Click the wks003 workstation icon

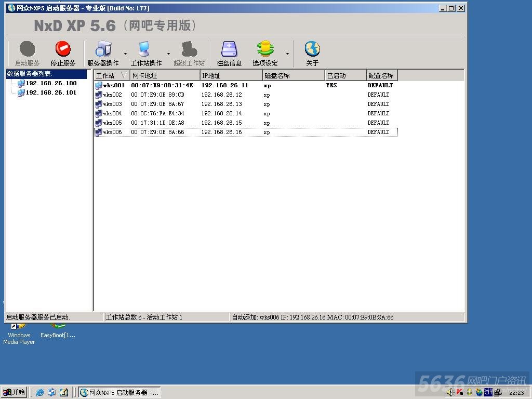(99, 104)
